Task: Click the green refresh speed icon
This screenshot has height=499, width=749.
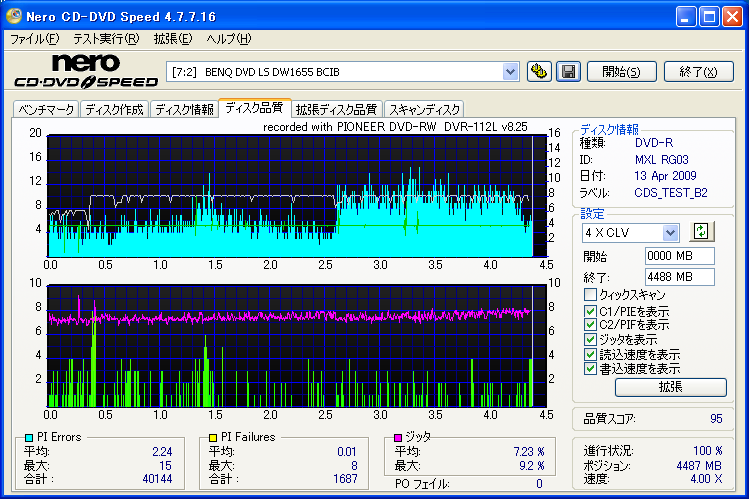Action: [x=701, y=232]
